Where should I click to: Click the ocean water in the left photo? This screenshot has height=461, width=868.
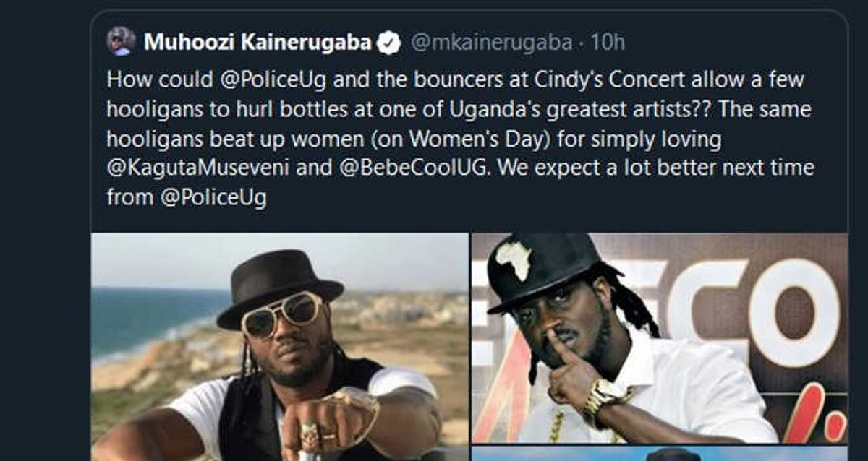[x=145, y=318]
